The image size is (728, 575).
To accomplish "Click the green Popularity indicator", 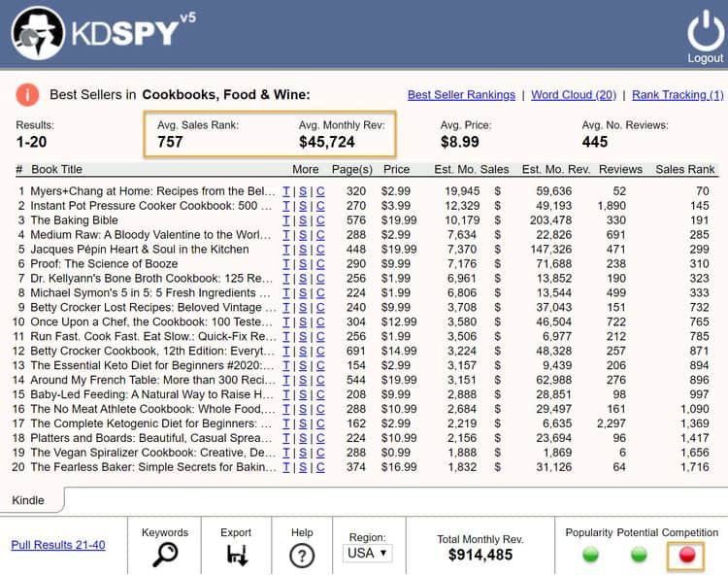I will (x=590, y=555).
